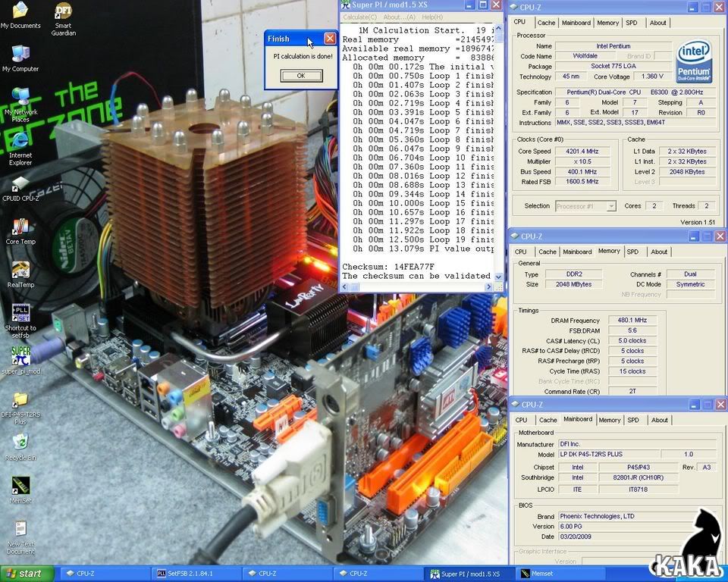Click the FSB:DRAM ratio value 5:6

(x=632, y=330)
